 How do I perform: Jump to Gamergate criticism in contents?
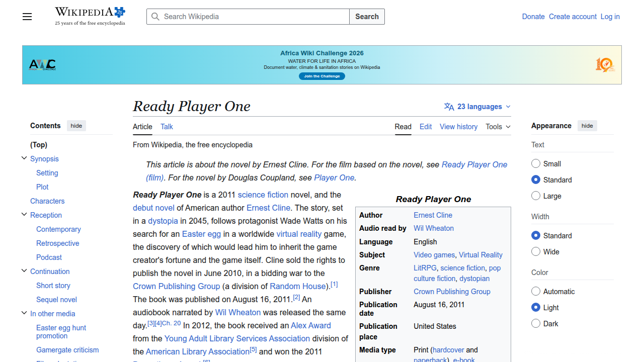click(67, 350)
